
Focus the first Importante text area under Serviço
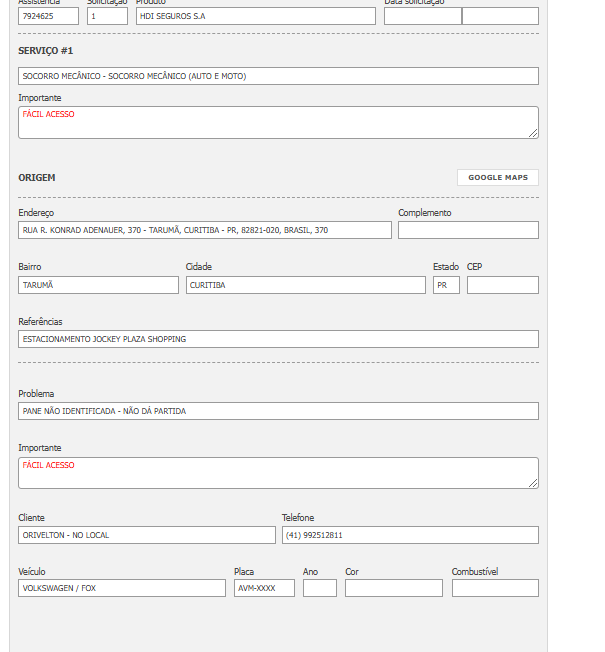278,122
